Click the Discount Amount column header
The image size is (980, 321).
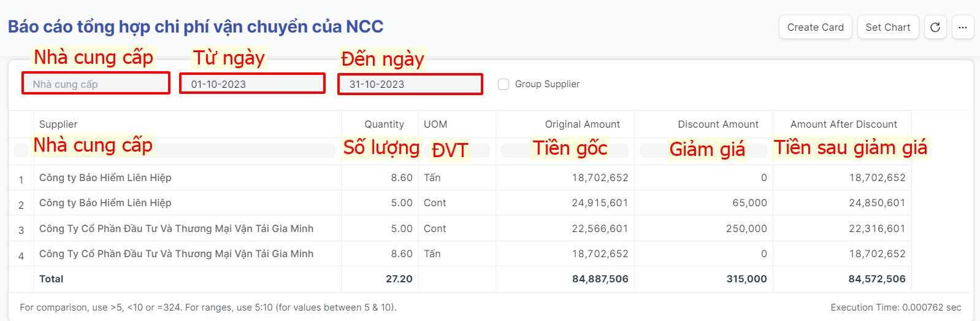click(718, 124)
